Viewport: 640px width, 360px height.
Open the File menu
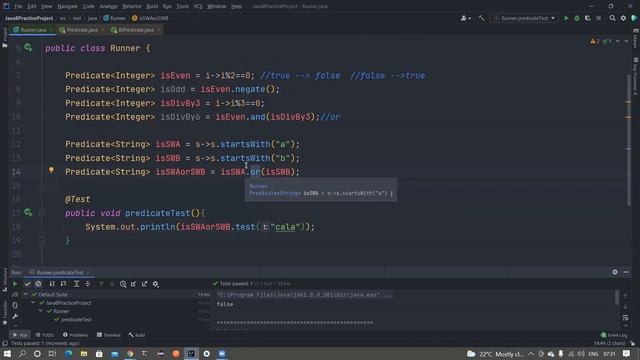pyautogui.click(x=18, y=6)
